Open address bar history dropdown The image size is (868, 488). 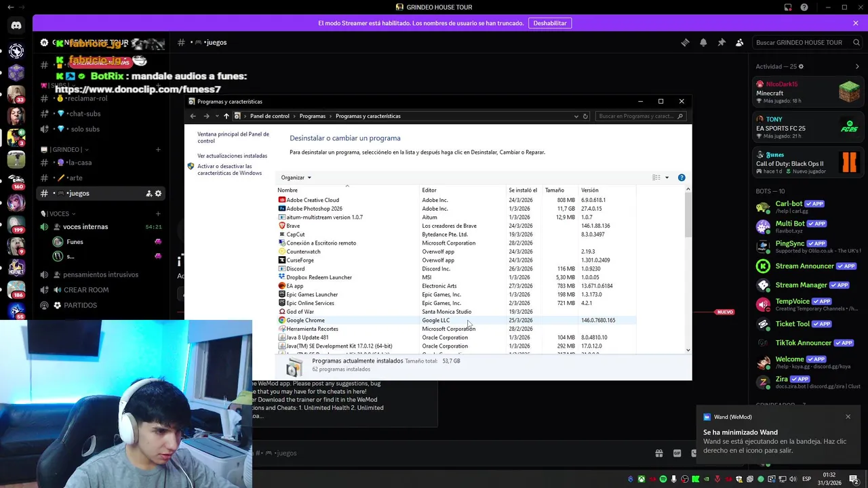[576, 116]
